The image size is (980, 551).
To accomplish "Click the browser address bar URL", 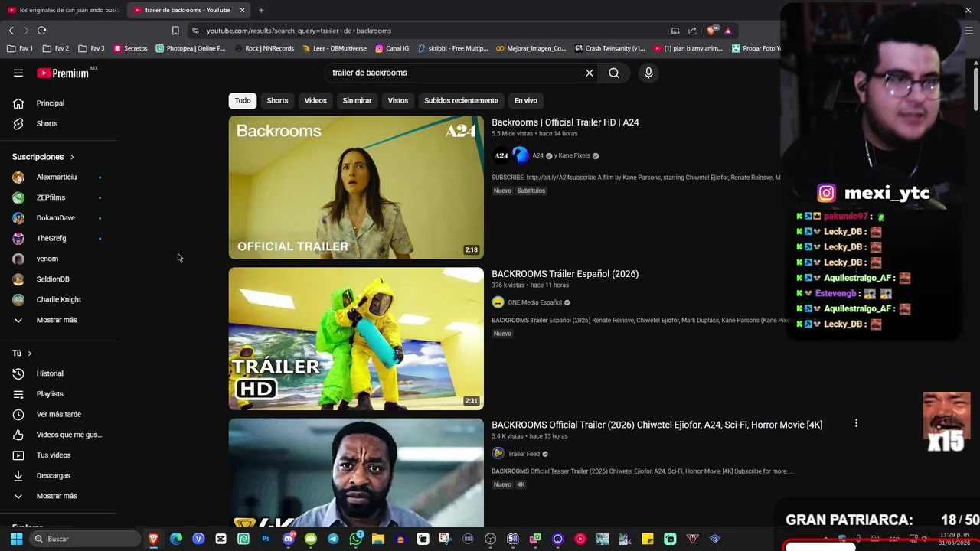I will [299, 31].
